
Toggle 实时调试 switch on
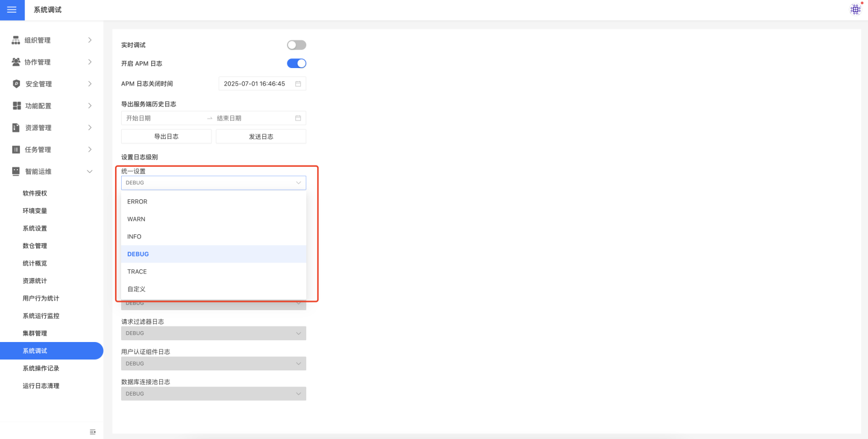click(297, 45)
